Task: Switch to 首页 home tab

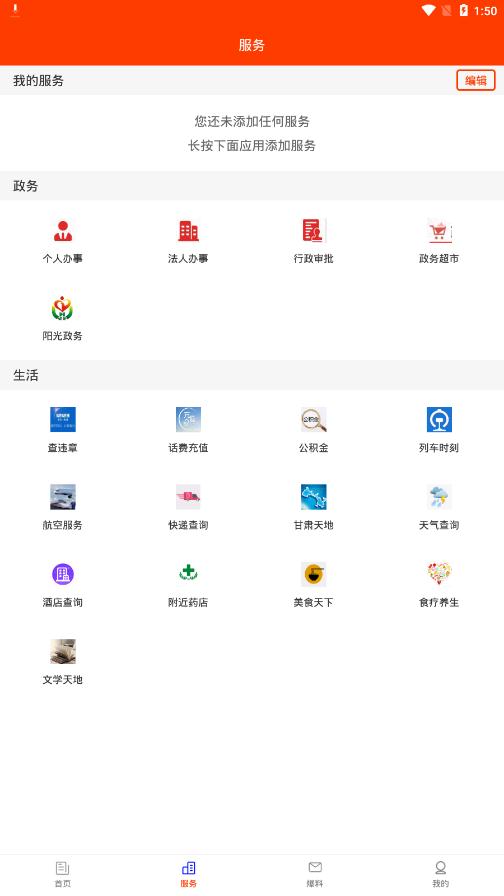Action: tap(63, 874)
